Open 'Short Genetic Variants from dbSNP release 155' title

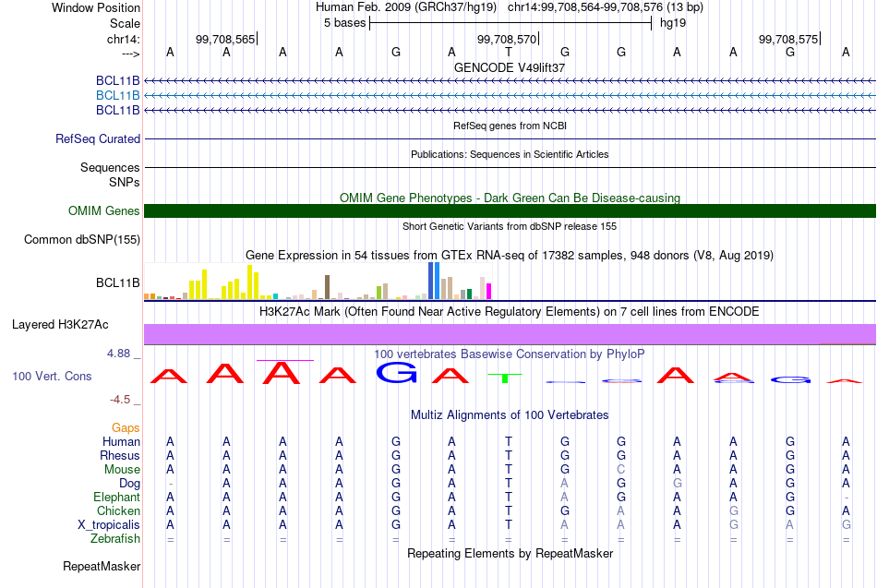point(510,226)
